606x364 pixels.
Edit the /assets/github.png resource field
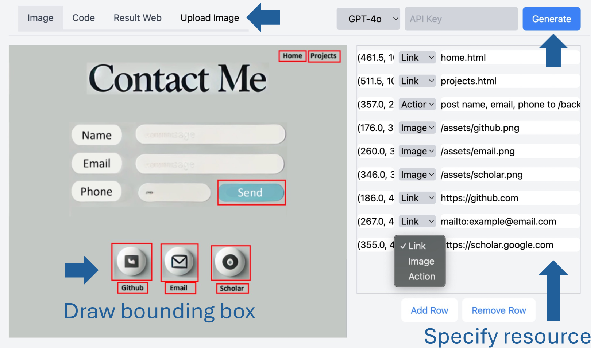510,128
